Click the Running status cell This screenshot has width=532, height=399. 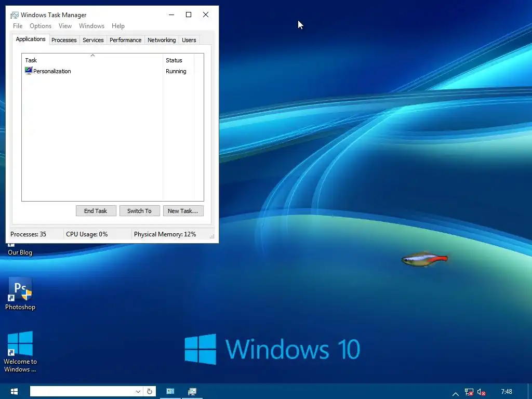(x=176, y=71)
